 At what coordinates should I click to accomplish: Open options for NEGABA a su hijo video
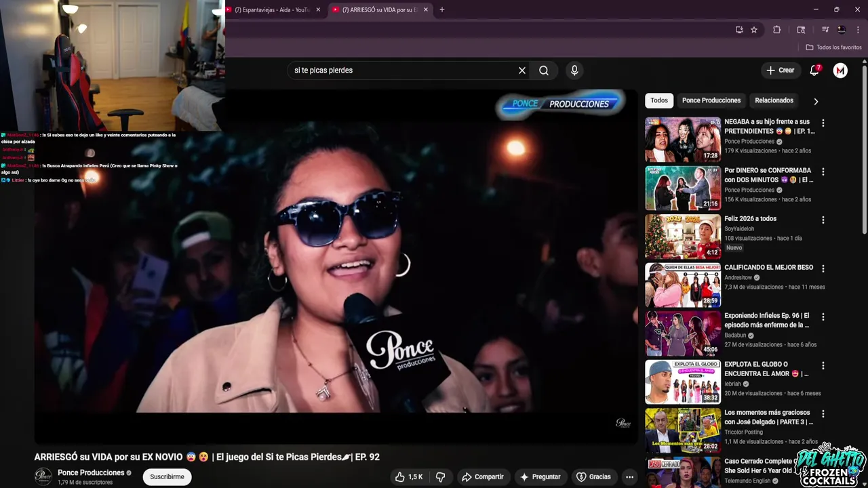(x=823, y=123)
